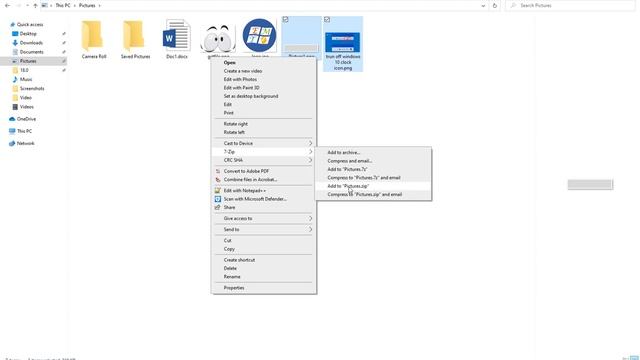The width and height of the screenshot is (640, 360).
Task: Open Documents in the navigation pane
Action: pyautogui.click(x=31, y=52)
